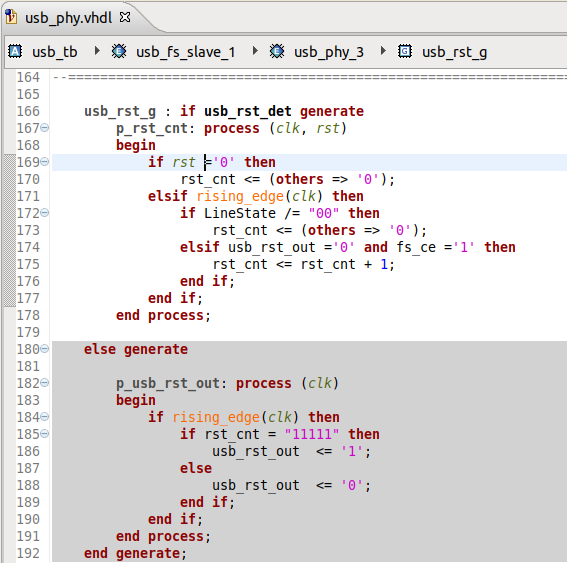Click line number 178 in gutter
This screenshot has width=567, height=563.
coord(28,315)
